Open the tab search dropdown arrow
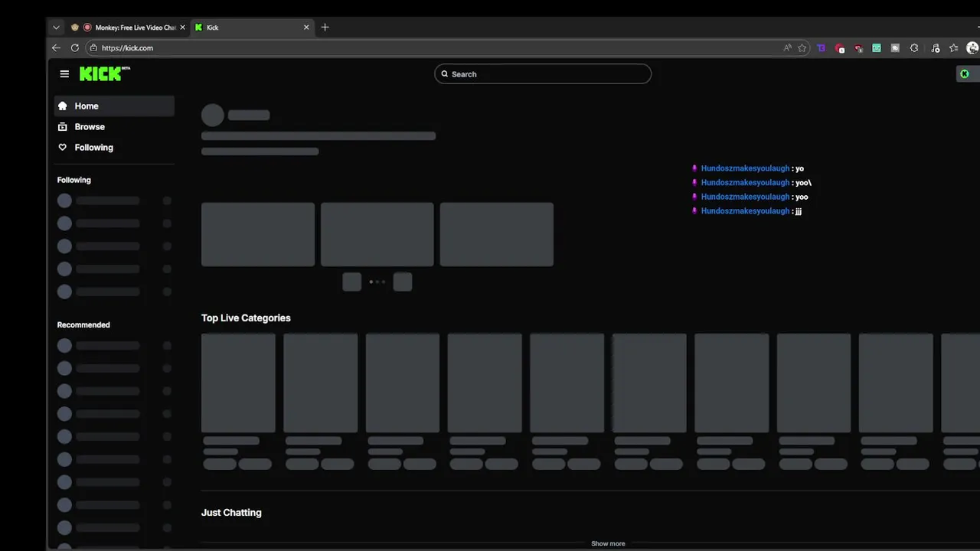 (x=56, y=28)
